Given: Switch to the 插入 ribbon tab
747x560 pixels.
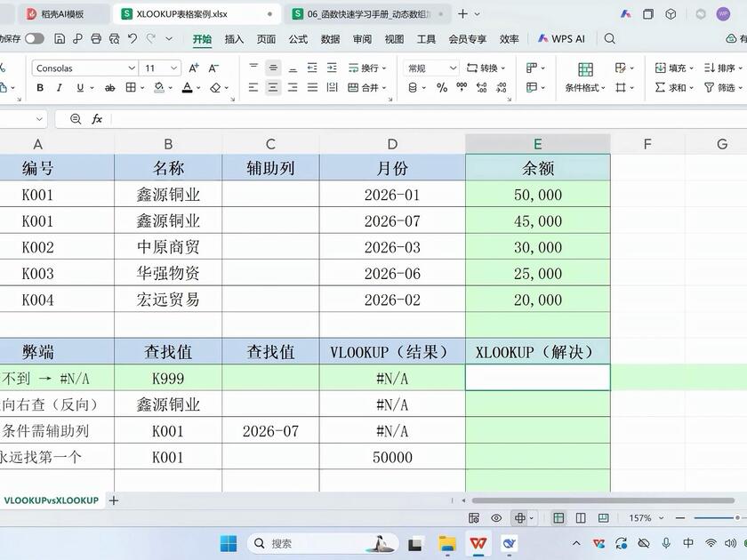Looking at the screenshot, I should [234, 39].
